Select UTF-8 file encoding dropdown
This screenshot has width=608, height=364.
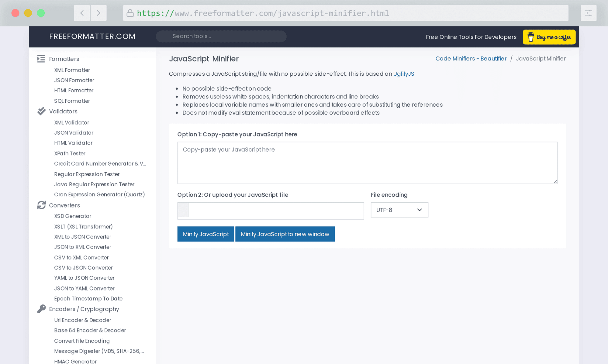(x=399, y=210)
